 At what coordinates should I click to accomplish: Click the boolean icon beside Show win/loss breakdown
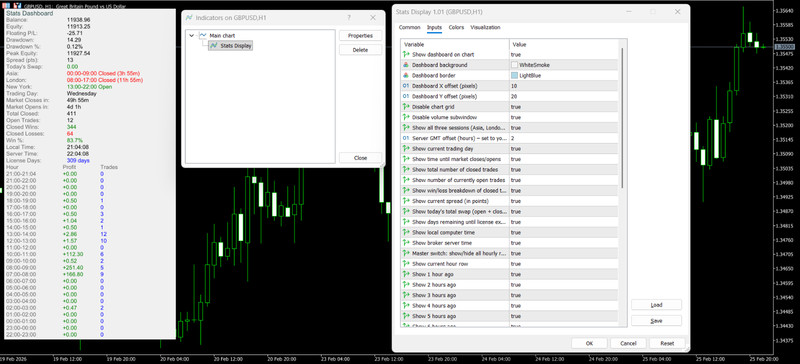(x=406, y=190)
